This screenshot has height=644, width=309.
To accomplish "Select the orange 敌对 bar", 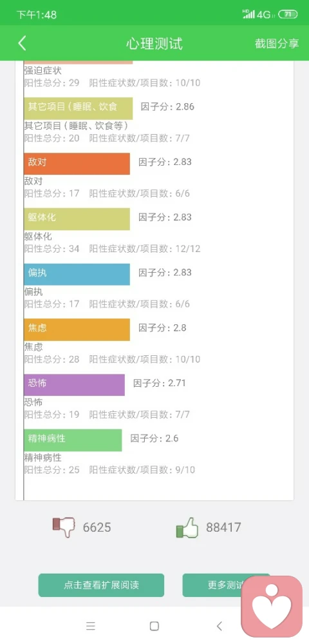I will (x=77, y=164).
